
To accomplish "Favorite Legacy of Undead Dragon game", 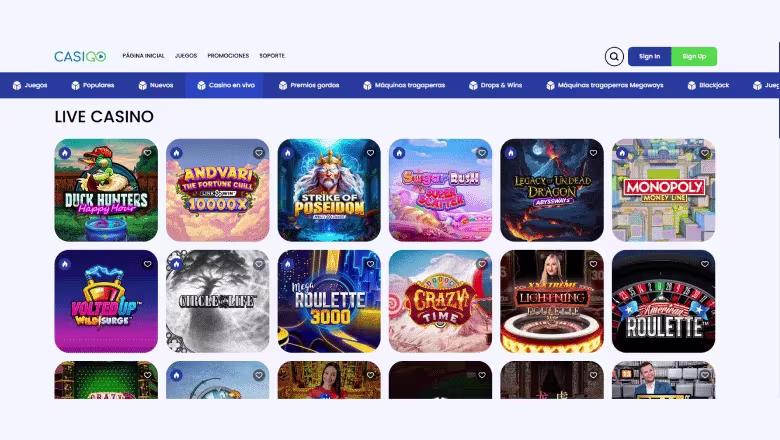I will [x=593, y=153].
